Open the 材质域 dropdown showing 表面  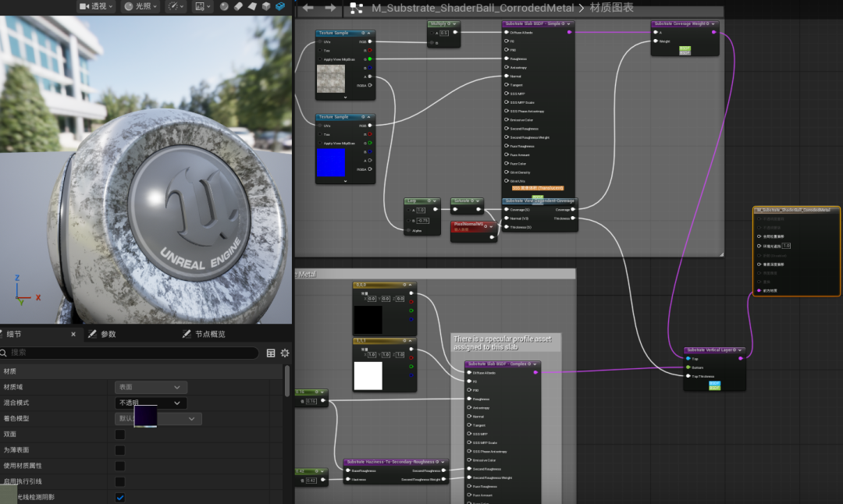coord(151,387)
